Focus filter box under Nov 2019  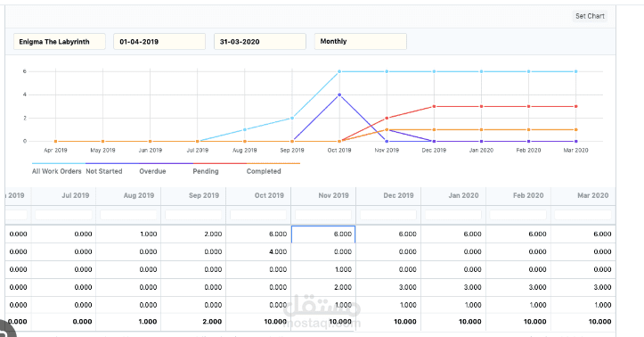coord(323,215)
